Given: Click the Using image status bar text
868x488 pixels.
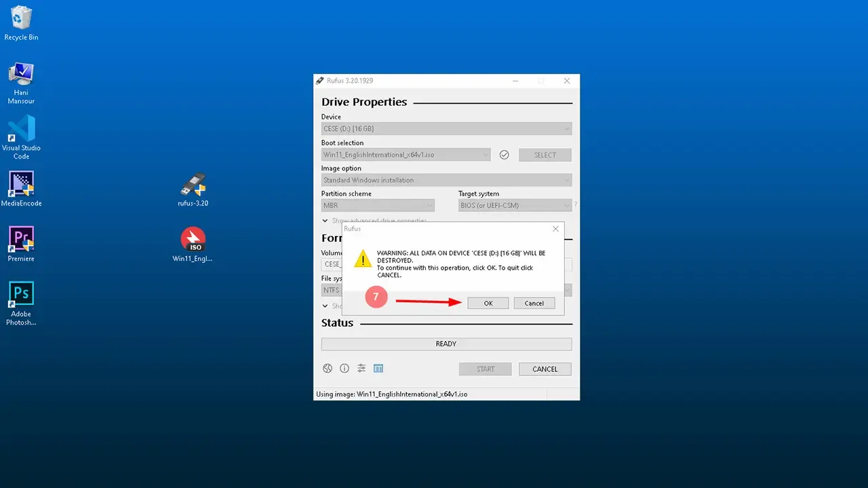Looking at the screenshot, I should (x=392, y=394).
